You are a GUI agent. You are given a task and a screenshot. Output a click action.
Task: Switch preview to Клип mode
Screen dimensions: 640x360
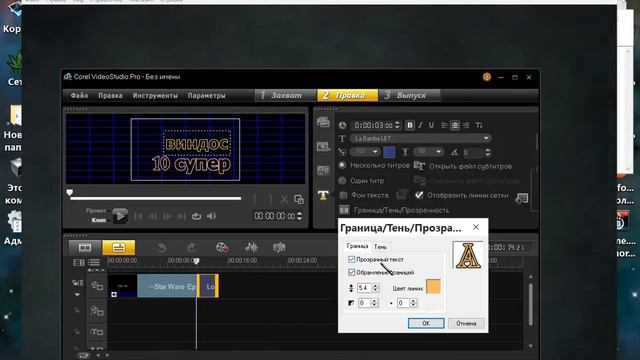[99, 220]
